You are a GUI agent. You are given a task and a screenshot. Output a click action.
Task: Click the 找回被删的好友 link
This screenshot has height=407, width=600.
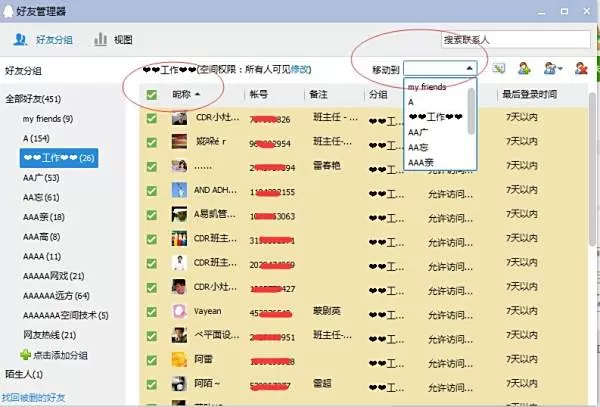[34, 398]
